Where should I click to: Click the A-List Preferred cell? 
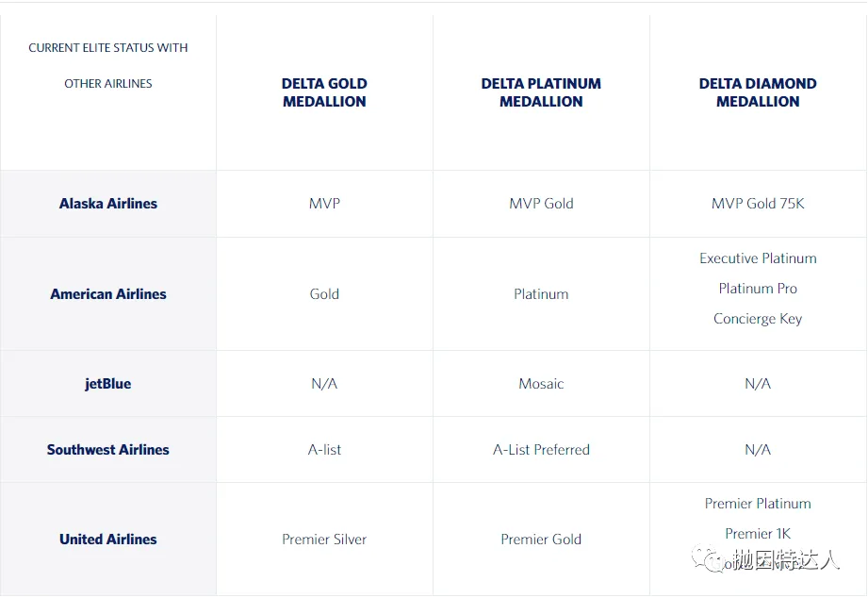point(541,450)
